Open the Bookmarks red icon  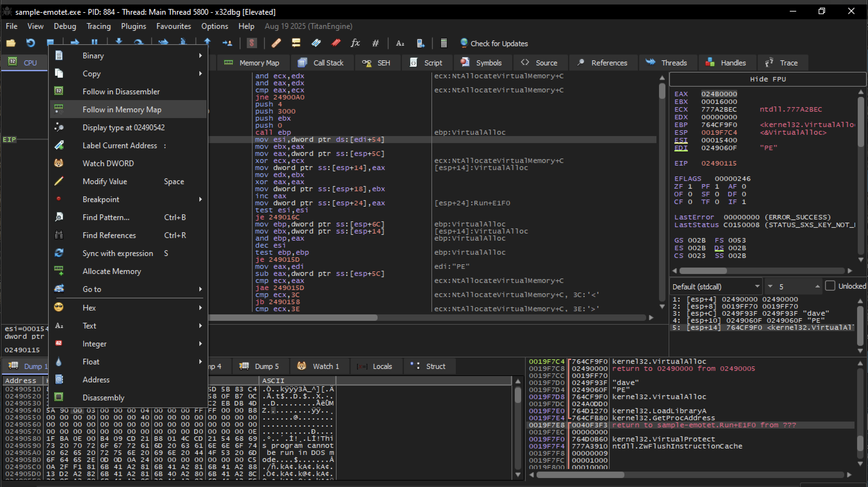click(336, 43)
